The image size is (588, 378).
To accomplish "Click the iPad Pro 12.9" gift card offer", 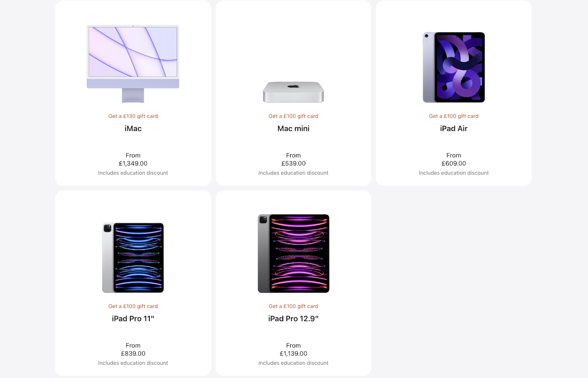I will click(x=294, y=306).
